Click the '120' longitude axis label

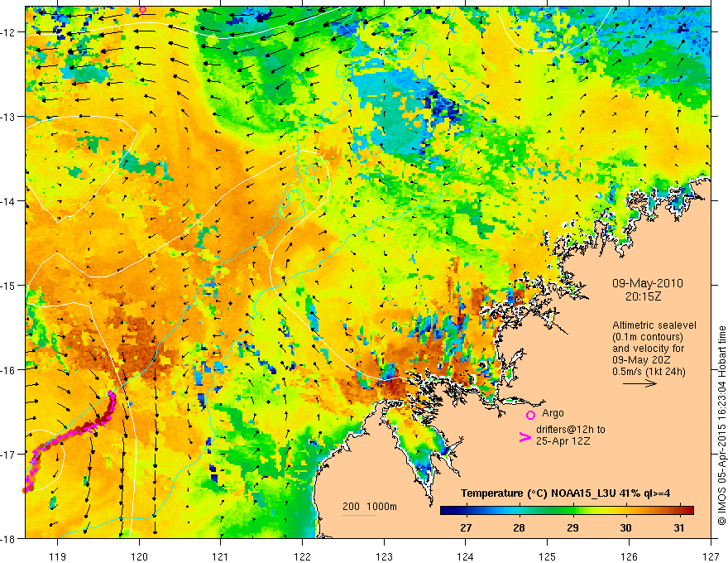(x=139, y=556)
